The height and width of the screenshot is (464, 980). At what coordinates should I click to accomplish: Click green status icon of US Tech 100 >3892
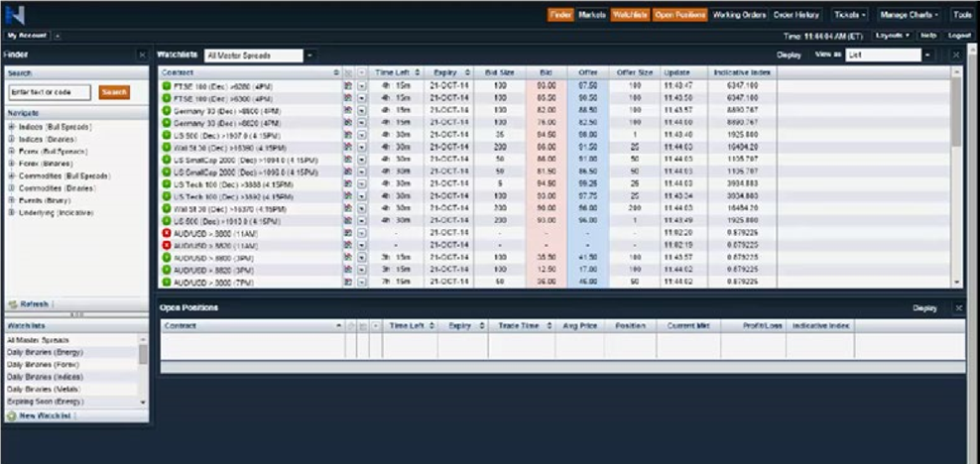[167, 196]
